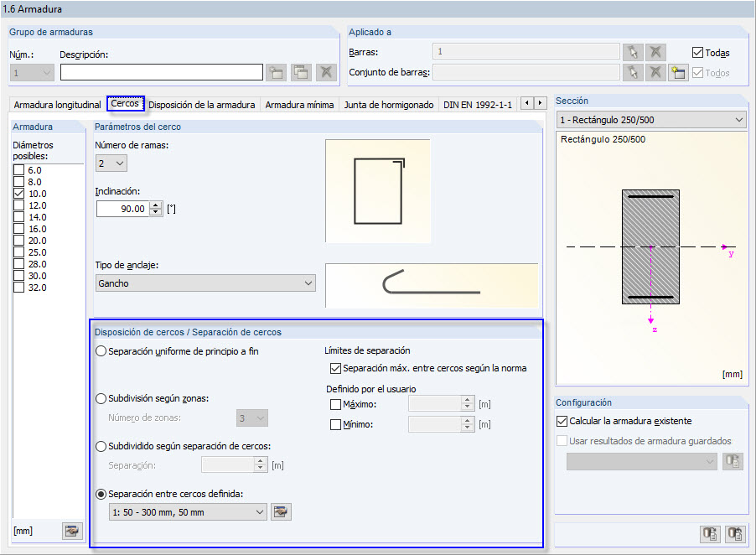
Task: Open Tipo de anclaje dropdown
Action: point(205,283)
